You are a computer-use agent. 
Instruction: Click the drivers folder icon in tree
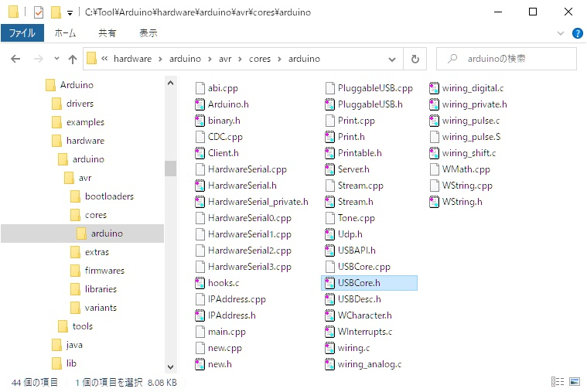click(x=56, y=104)
